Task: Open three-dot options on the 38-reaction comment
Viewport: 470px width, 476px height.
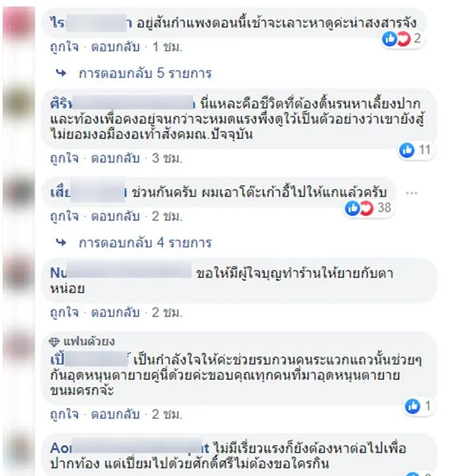Action: [411, 193]
